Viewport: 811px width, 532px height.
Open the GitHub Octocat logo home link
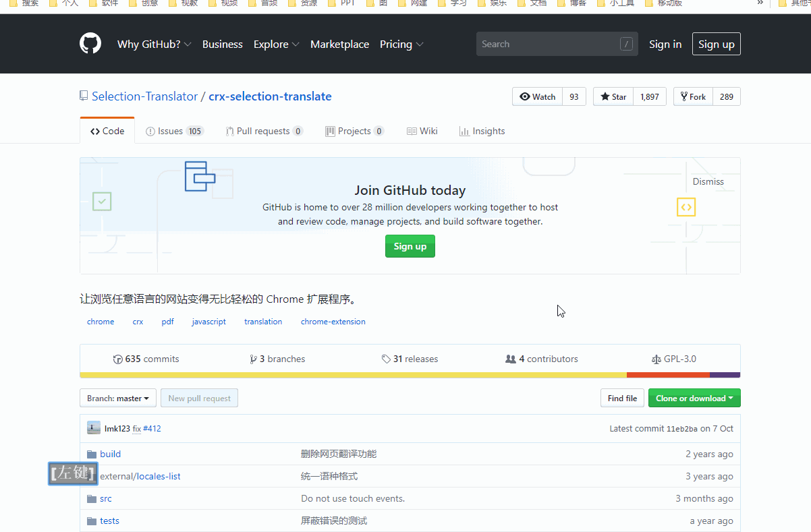(90, 44)
